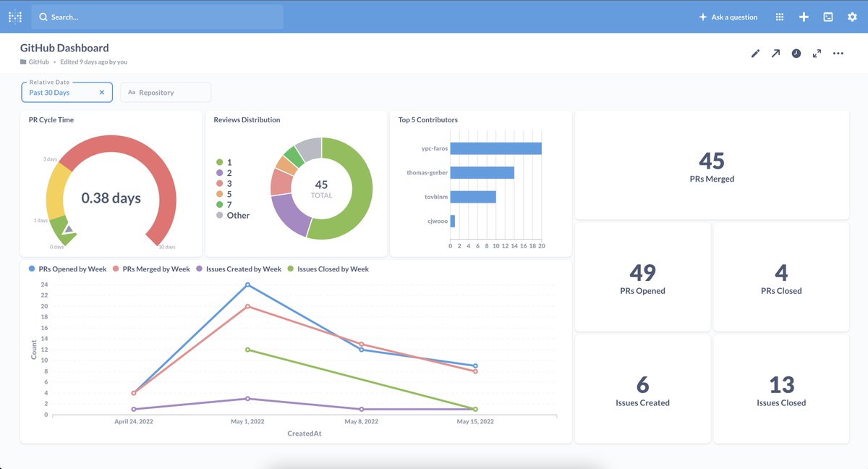868x469 pixels.
Task: Select legend entry 2 in Reviews Distribution
Action: 224,173
